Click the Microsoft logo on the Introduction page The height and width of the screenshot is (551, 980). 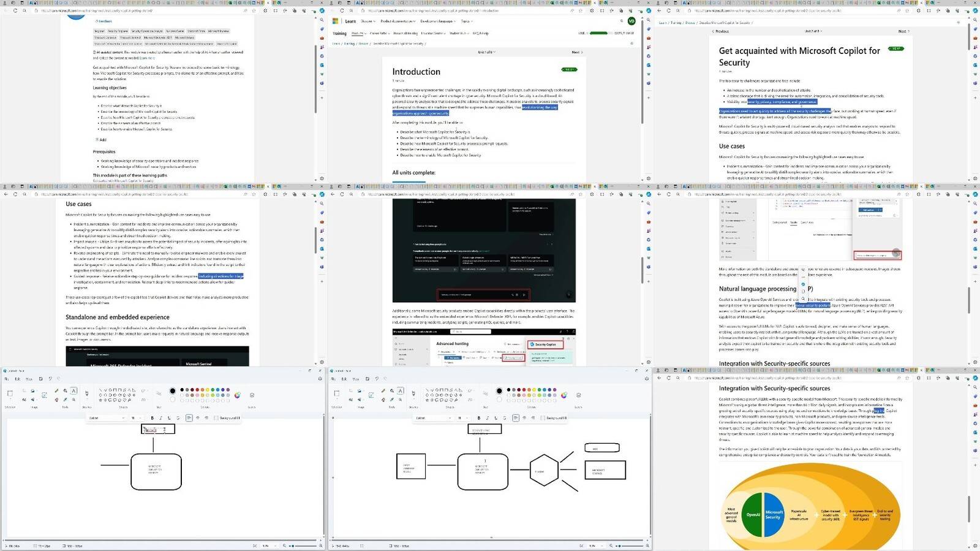(336, 21)
